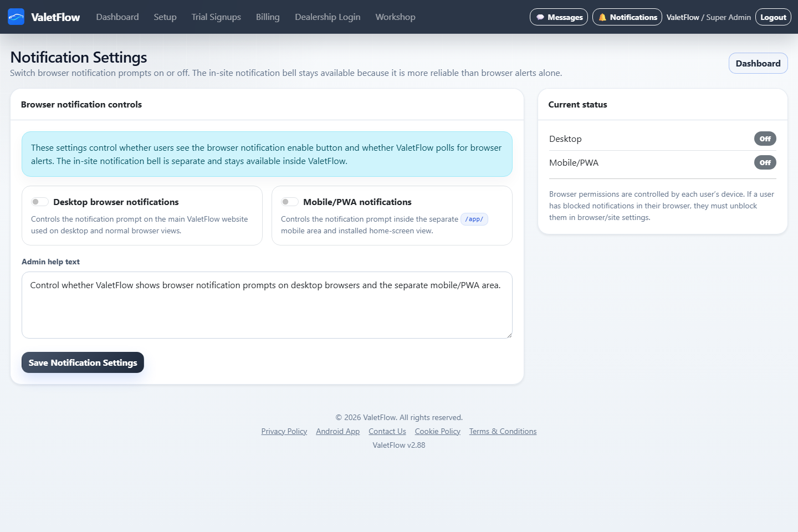Image resolution: width=798 pixels, height=532 pixels.
Task: Open the Android App link
Action: [x=338, y=431]
